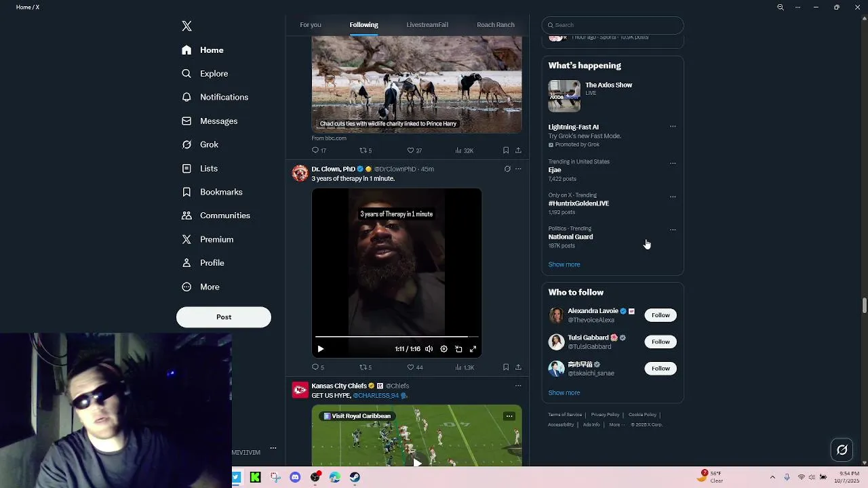Image resolution: width=868 pixels, height=488 pixels.
Task: View analytics of the BBC charity post
Action: tap(465, 150)
